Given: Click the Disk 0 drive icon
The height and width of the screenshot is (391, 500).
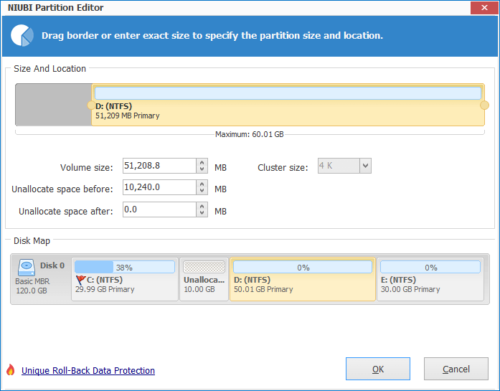Looking at the screenshot, I should point(26,267).
